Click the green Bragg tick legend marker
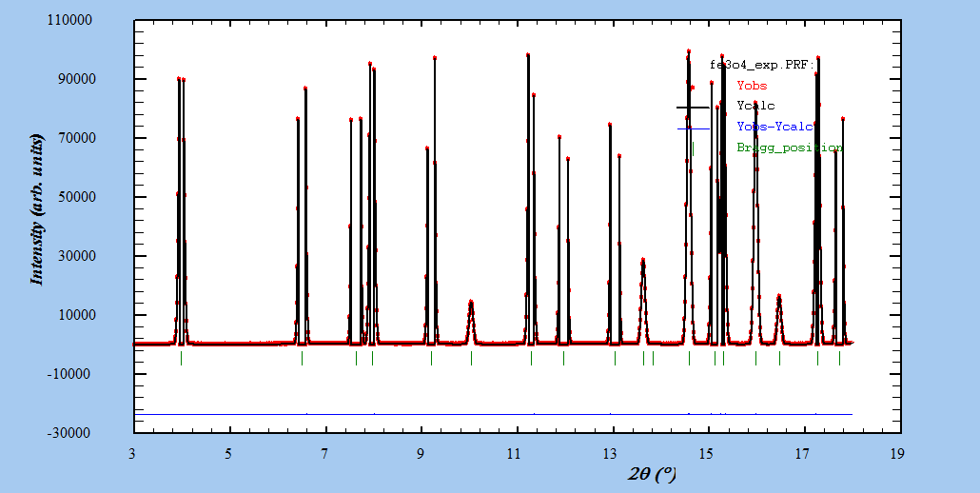 pyautogui.click(x=693, y=148)
